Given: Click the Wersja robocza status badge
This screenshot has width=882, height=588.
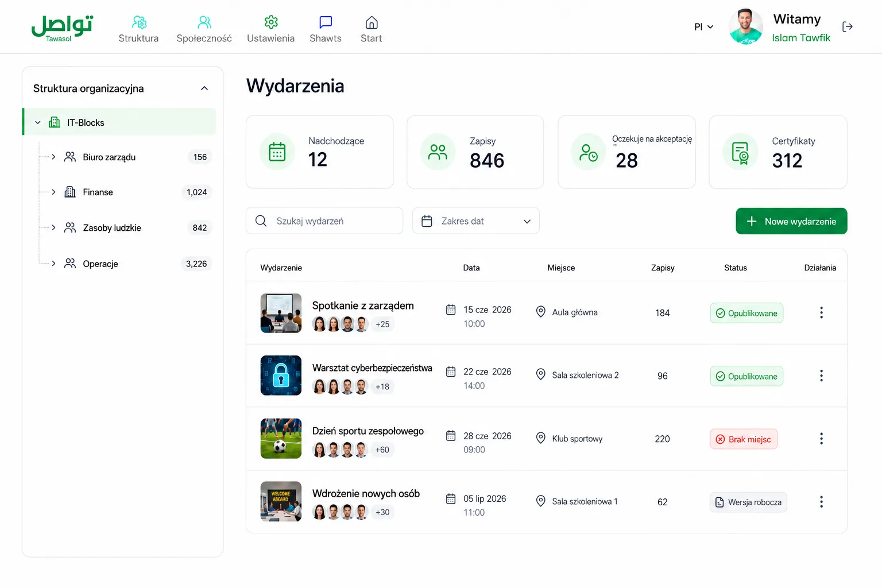Looking at the screenshot, I should pyautogui.click(x=749, y=502).
